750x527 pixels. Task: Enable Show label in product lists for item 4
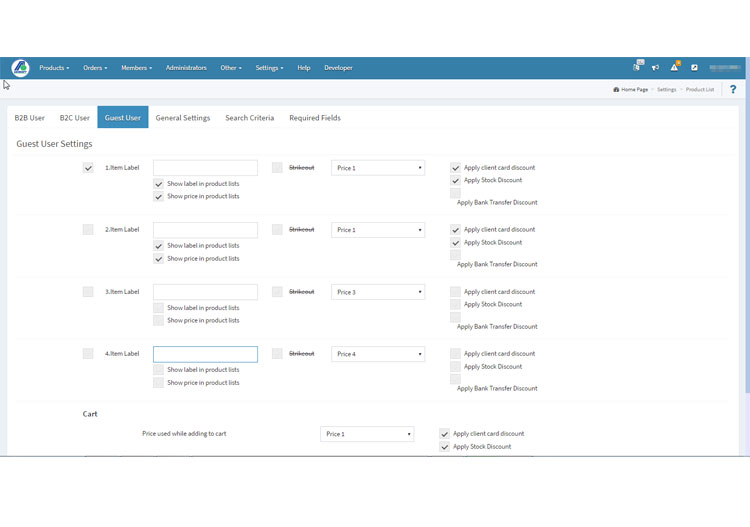coord(158,370)
